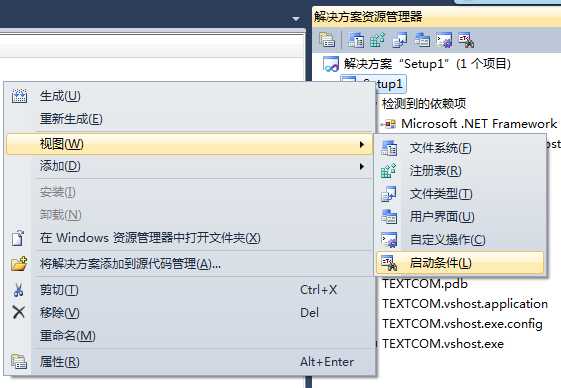Click the 用户界面(U) submenu icon
561x388 pixels.
[389, 217]
